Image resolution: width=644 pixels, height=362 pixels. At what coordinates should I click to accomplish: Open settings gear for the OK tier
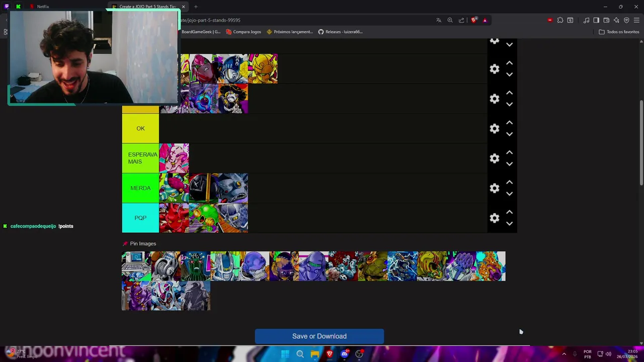pos(495,129)
